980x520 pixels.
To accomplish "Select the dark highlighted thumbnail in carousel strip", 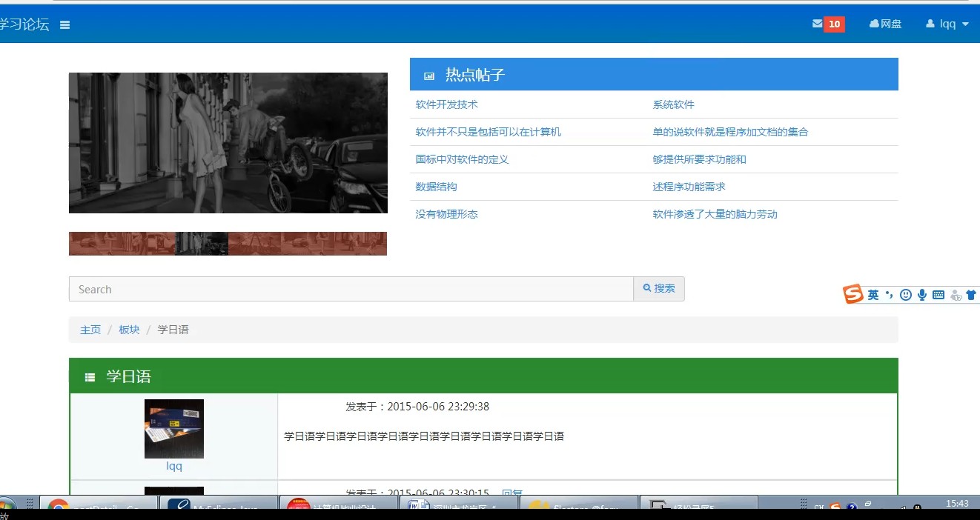I will click(x=202, y=244).
